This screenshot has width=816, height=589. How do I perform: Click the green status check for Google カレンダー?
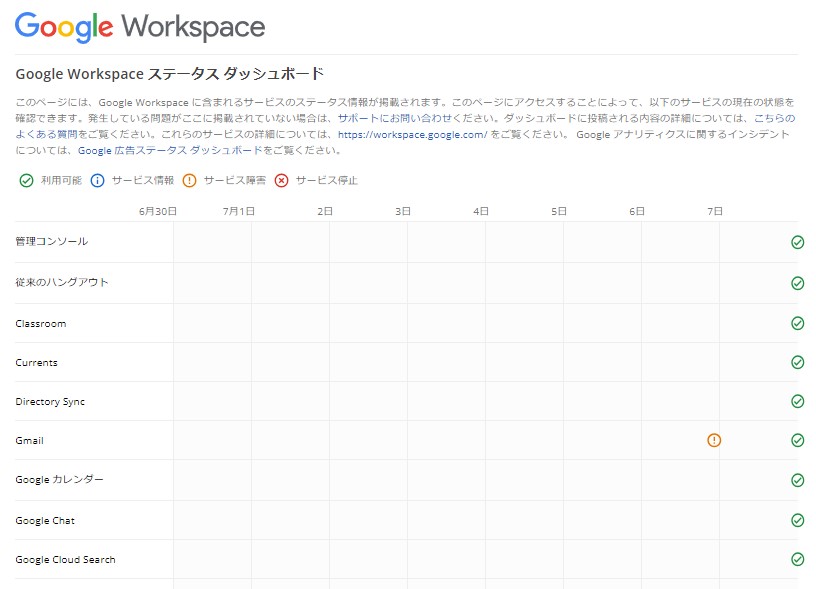point(797,480)
